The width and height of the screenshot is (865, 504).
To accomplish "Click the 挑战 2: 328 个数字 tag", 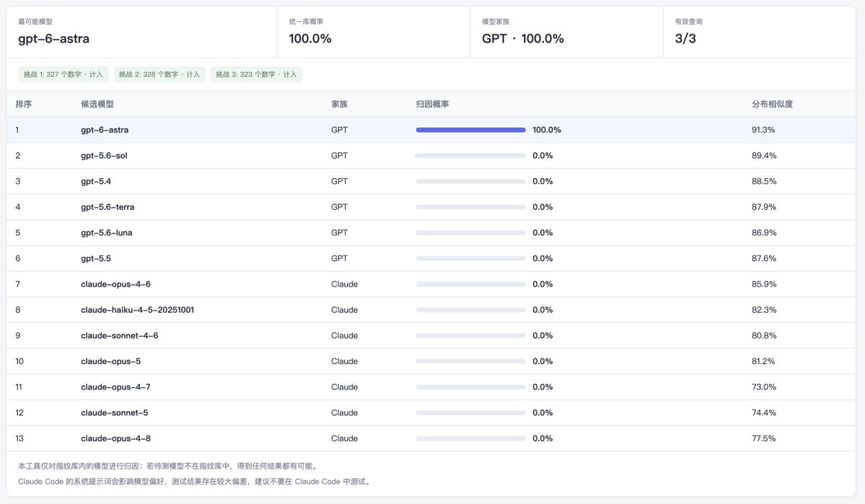I will [x=159, y=74].
